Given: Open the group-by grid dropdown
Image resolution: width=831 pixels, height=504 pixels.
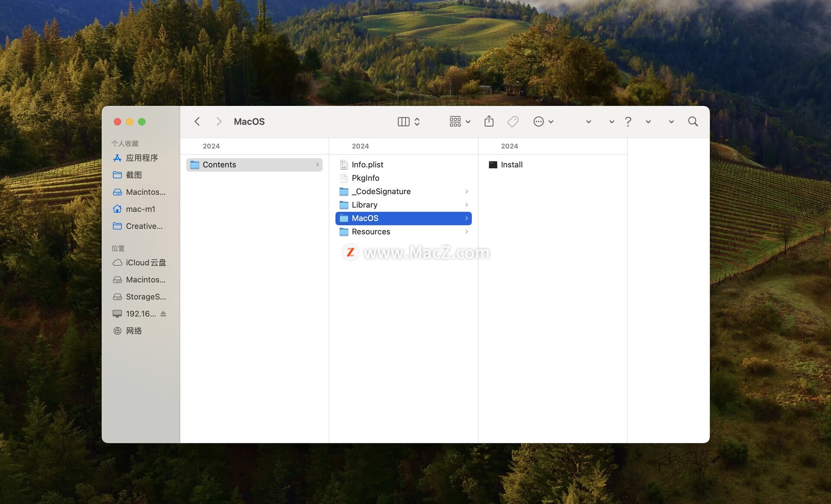Looking at the screenshot, I should coord(460,122).
